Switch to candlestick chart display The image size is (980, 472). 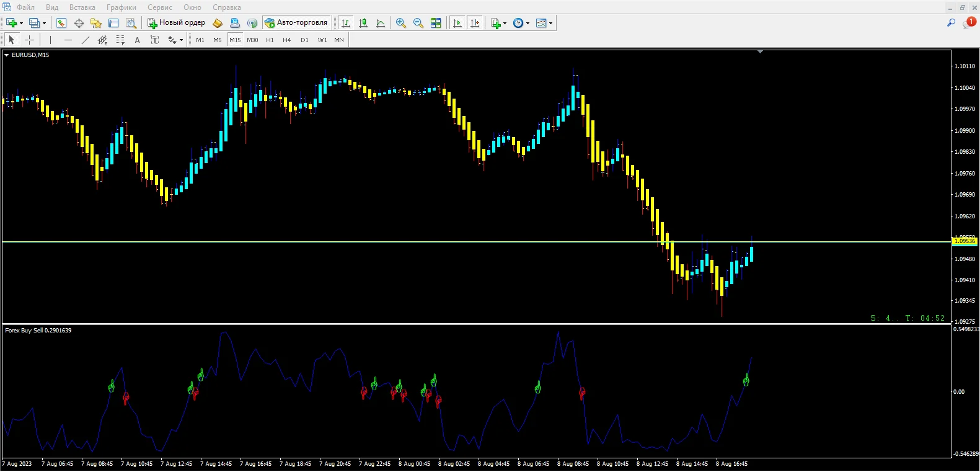[363, 23]
